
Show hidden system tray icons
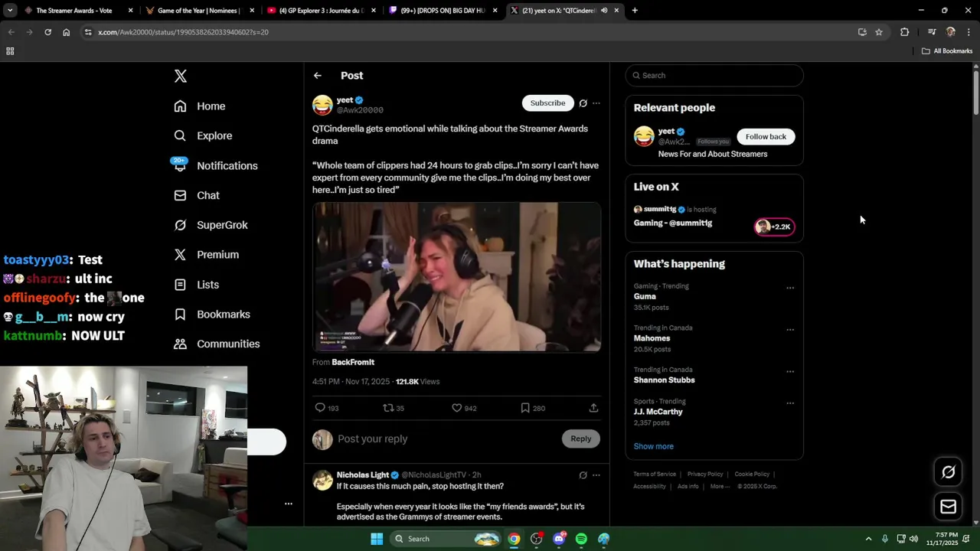(x=868, y=539)
